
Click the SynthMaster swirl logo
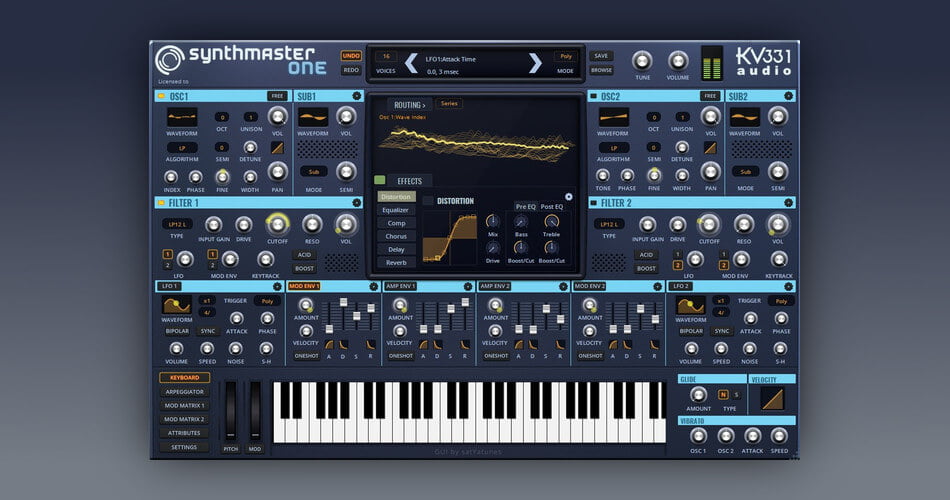pyautogui.click(x=169, y=60)
